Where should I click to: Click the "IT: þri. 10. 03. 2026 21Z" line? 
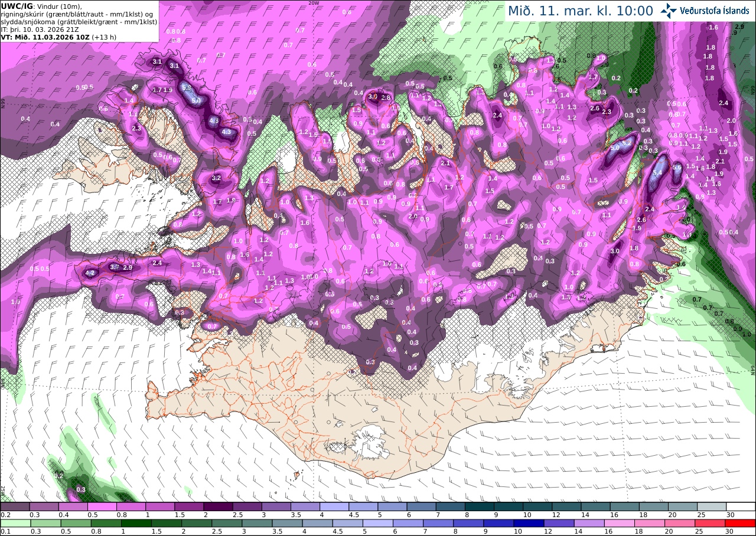tap(39, 29)
